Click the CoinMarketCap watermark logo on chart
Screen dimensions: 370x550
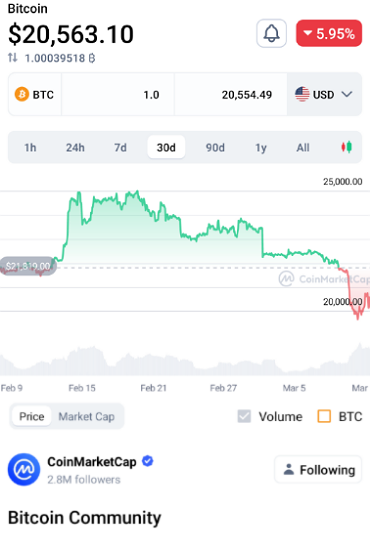pos(286,279)
